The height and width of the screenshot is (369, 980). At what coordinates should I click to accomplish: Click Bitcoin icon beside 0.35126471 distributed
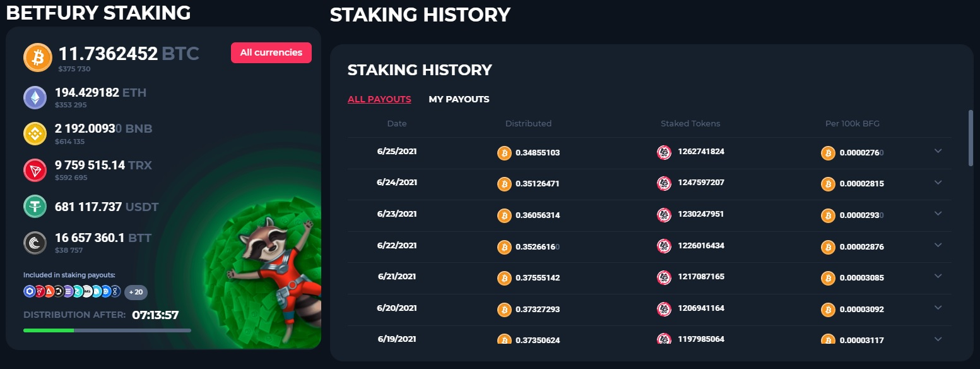(504, 184)
